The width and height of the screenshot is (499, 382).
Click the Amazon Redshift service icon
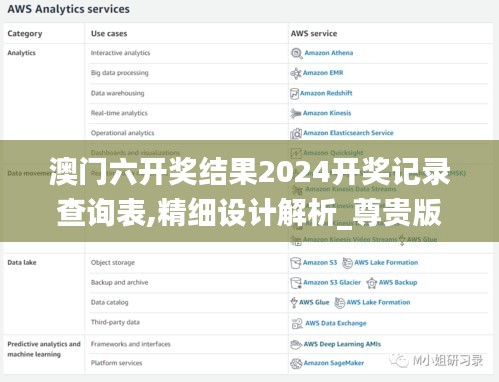[294, 94]
